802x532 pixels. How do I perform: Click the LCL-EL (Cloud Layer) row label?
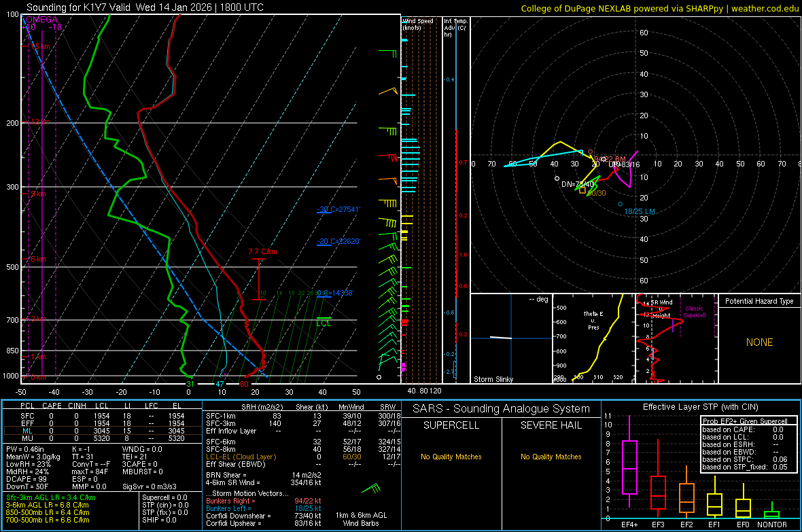coord(241,457)
